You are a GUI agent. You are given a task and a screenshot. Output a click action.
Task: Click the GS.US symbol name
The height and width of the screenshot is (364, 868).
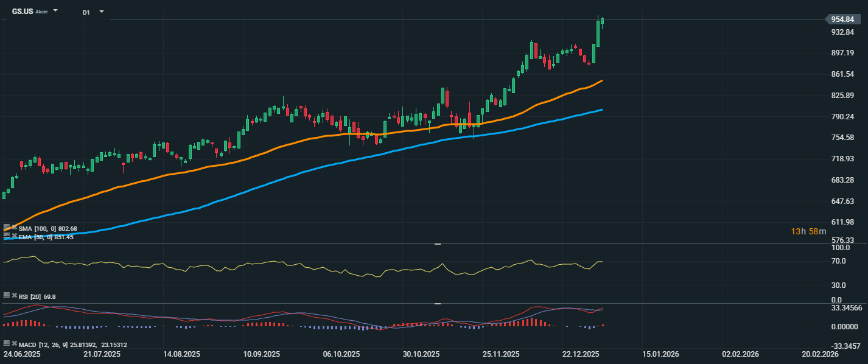[23, 12]
